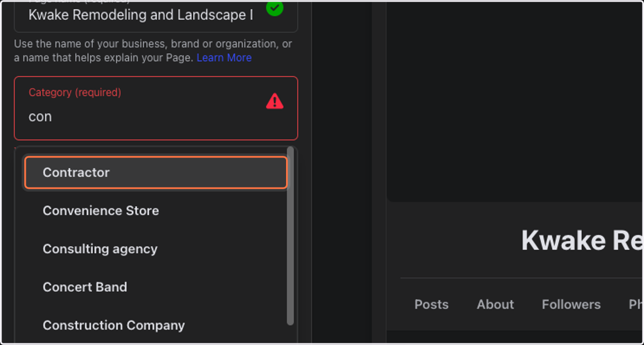Click the Category (required) input field
Image resolution: width=644 pixels, height=345 pixels.
pos(156,108)
